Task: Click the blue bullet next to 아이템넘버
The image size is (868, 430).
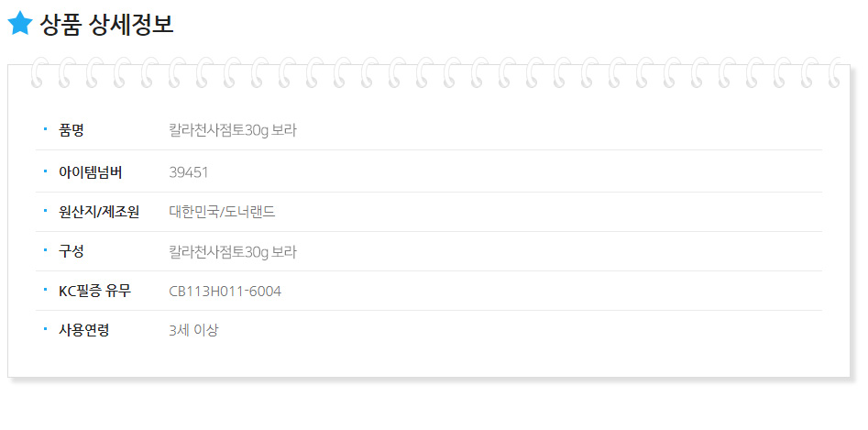Action: click(x=45, y=171)
